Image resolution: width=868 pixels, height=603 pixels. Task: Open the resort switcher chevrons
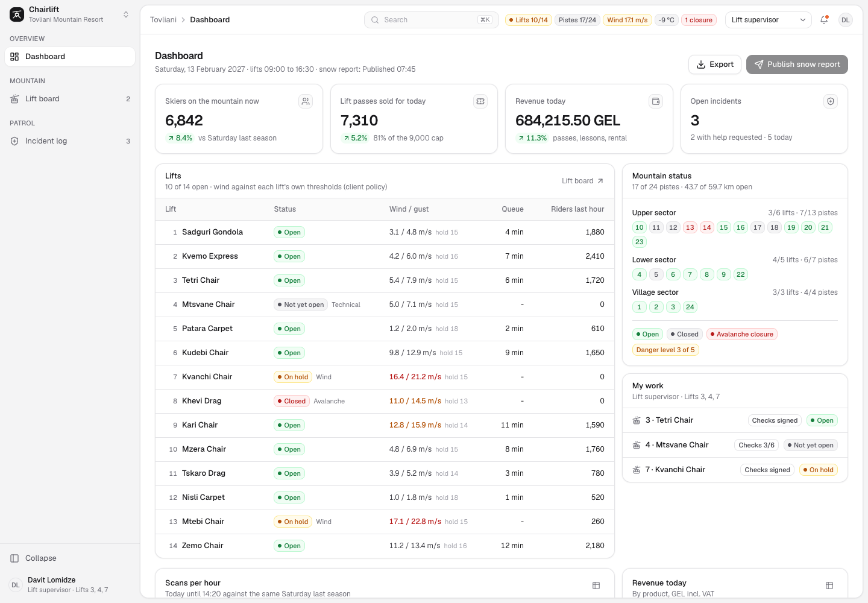click(x=126, y=14)
